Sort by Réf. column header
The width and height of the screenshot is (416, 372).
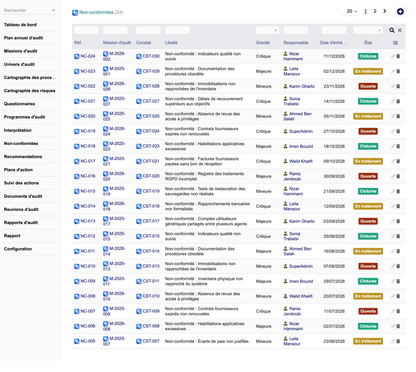pyautogui.click(x=78, y=43)
